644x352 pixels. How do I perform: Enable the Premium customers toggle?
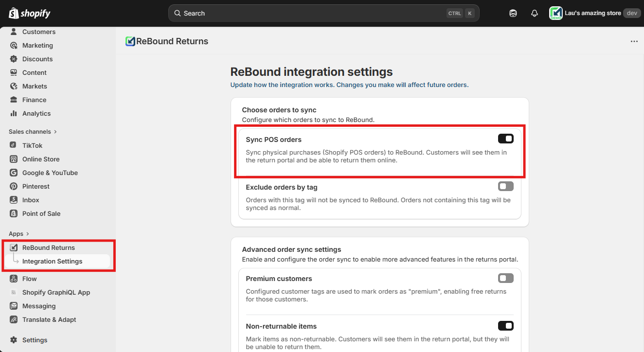coord(506,279)
